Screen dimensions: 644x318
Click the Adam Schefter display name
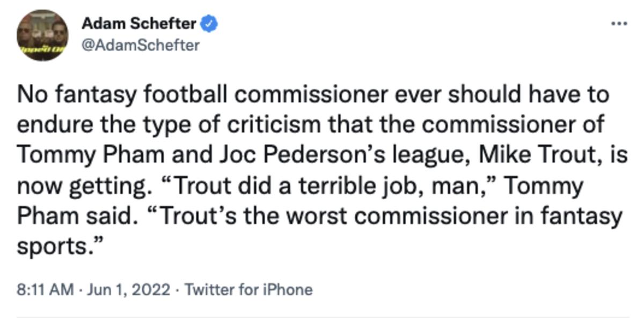(x=138, y=24)
